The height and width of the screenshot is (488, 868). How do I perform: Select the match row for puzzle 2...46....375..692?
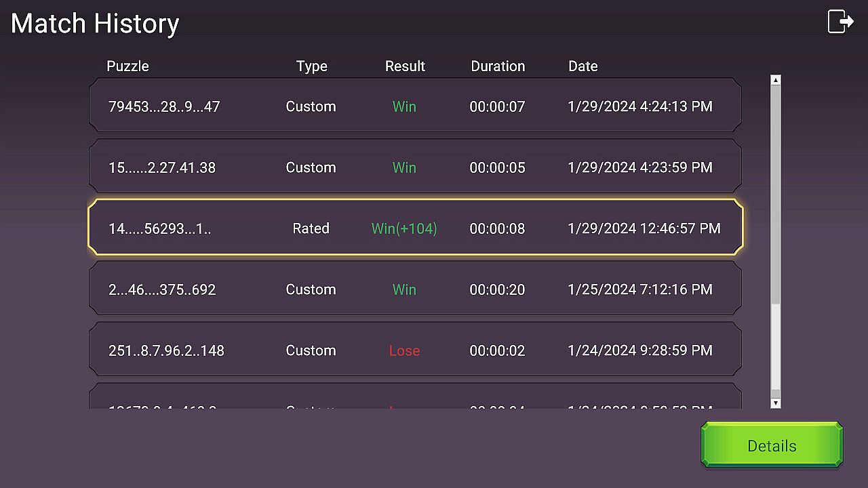(x=415, y=289)
